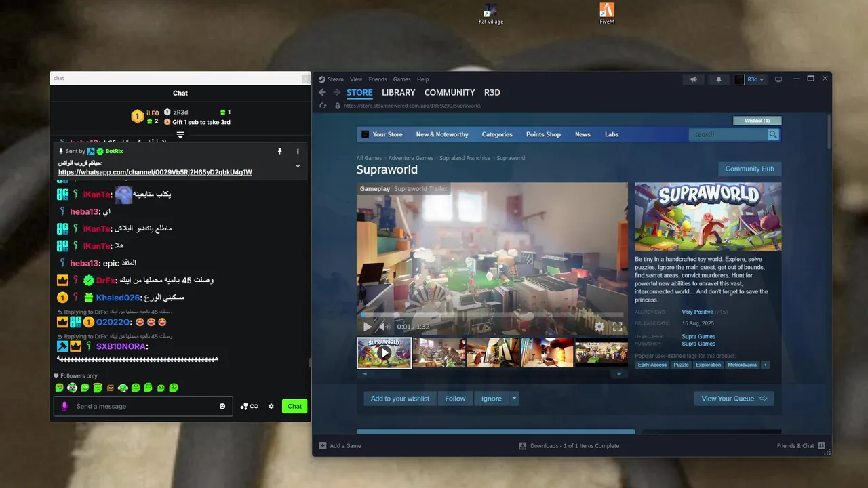This screenshot has height=488, width=868.
Task: Open dropdown arrow next to Ignore
Action: 514,399
